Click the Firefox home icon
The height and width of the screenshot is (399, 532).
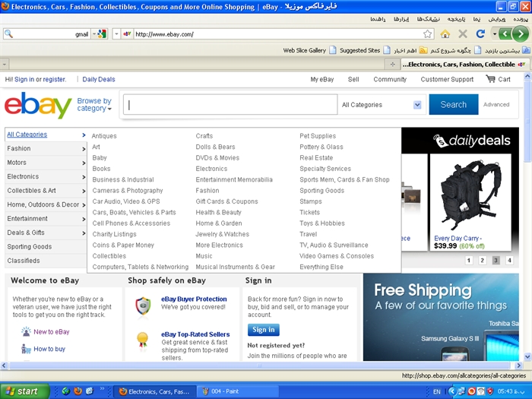click(445, 34)
